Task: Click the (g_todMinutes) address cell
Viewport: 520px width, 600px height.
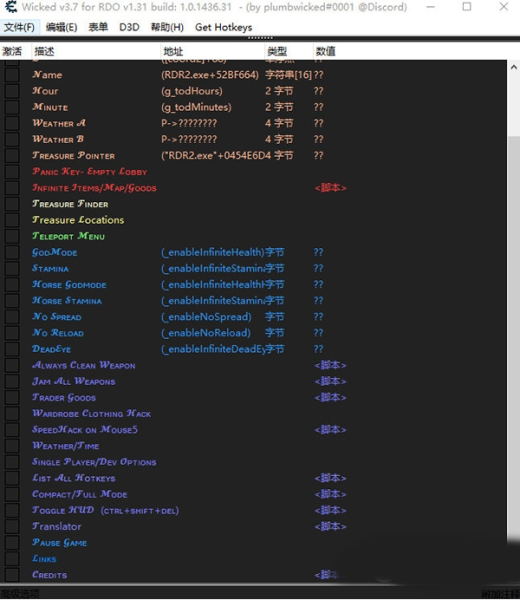Action: (196, 107)
